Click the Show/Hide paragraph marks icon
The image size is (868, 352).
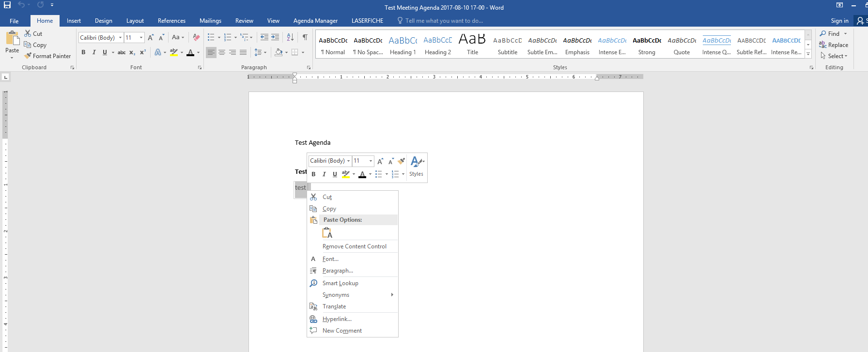[x=305, y=37]
